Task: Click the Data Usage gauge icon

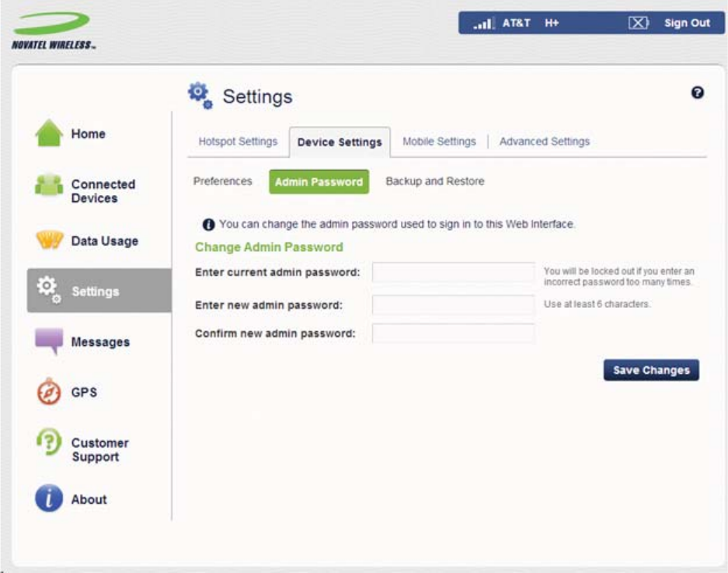Action: coord(49,239)
